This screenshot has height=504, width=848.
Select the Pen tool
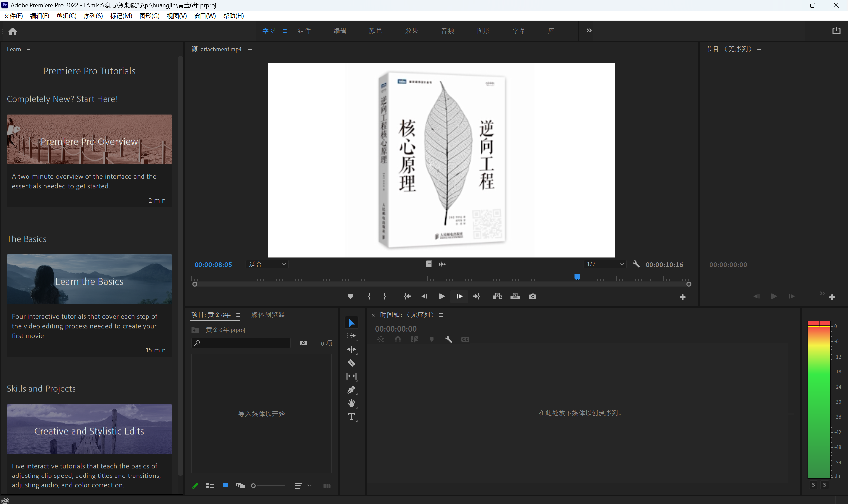tap(351, 390)
